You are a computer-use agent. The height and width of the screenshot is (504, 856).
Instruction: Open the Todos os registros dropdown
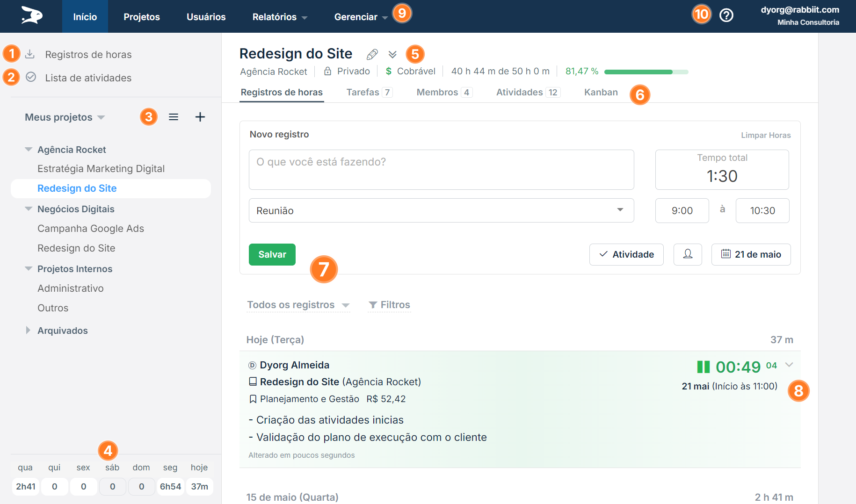[x=298, y=305]
